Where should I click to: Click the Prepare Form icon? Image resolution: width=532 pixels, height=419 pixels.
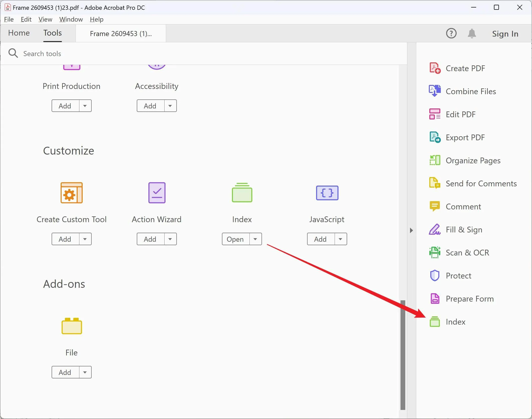click(435, 299)
